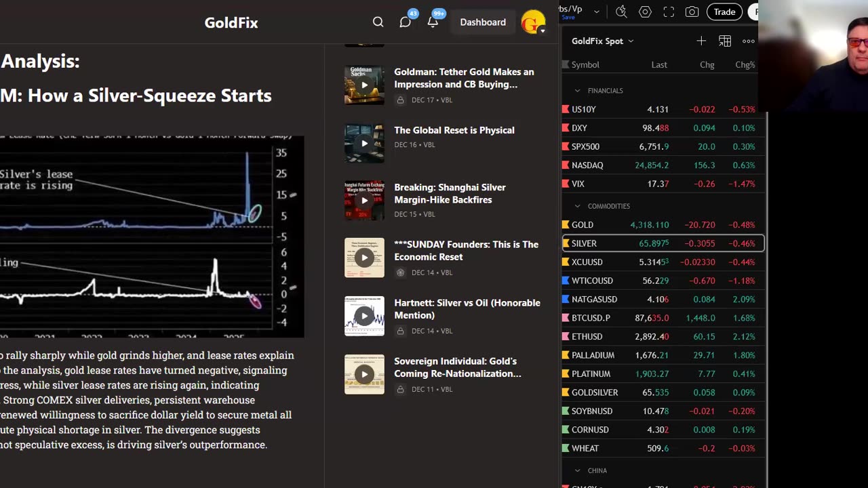Sort watchlist by Last column
Screen dimensions: 868x488
coord(659,64)
